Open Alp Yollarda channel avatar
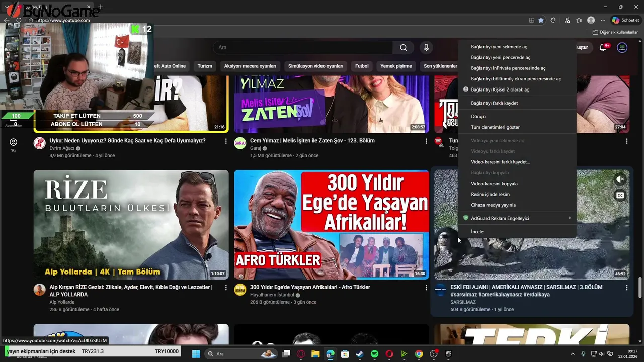 click(39, 289)
